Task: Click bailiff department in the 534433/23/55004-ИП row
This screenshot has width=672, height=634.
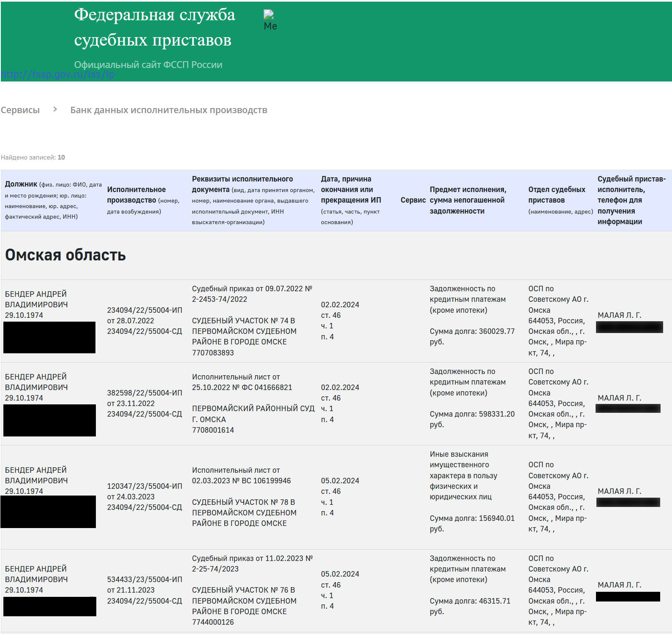Action: pyautogui.click(x=558, y=590)
